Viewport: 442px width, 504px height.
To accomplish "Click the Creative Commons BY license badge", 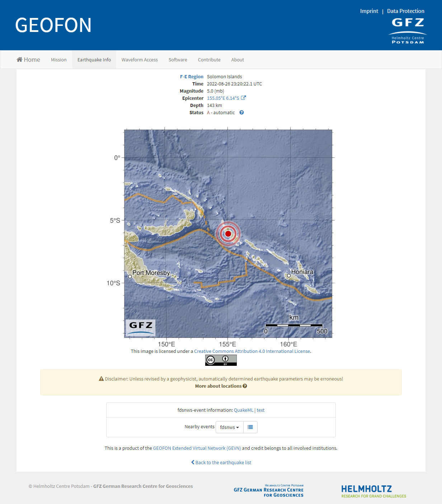I will pyautogui.click(x=221, y=360).
